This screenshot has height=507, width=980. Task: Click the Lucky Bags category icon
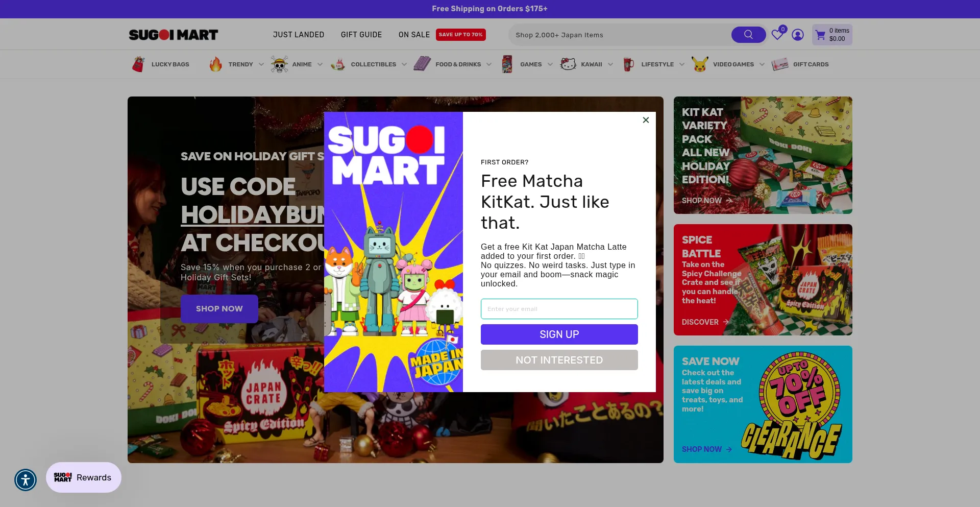[138, 64]
